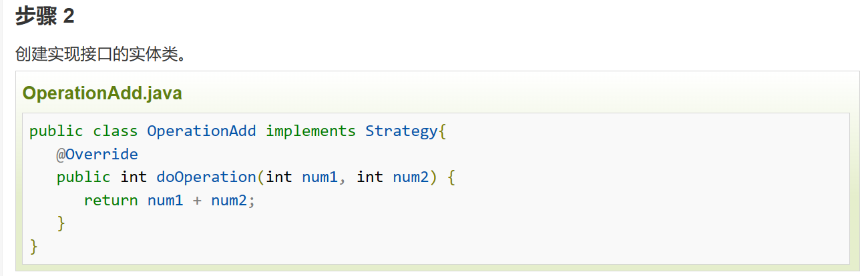Click the @Override annotation
Screen dimensions: 868x276
[x=97, y=155]
